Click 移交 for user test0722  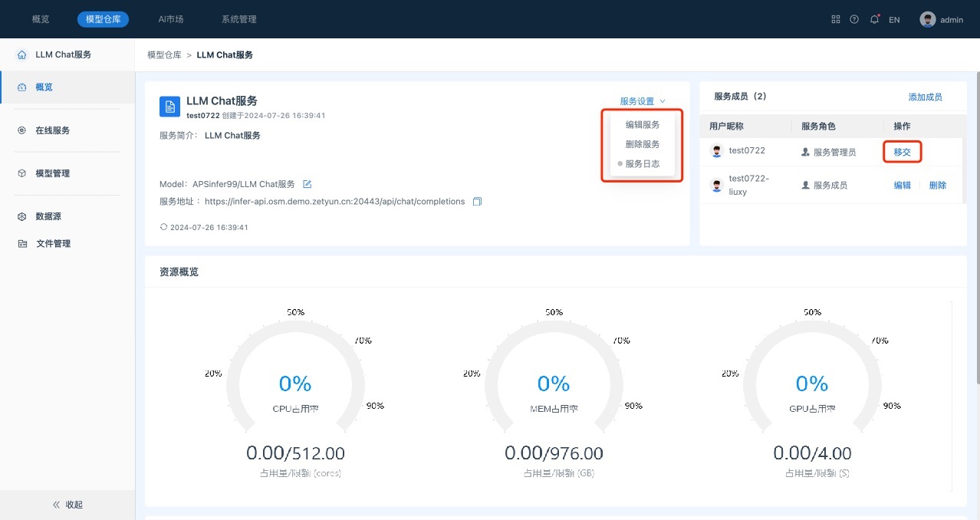click(x=902, y=152)
